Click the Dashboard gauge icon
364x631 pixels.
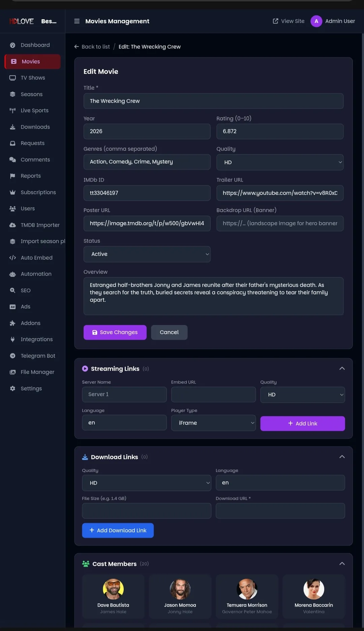click(x=12, y=45)
